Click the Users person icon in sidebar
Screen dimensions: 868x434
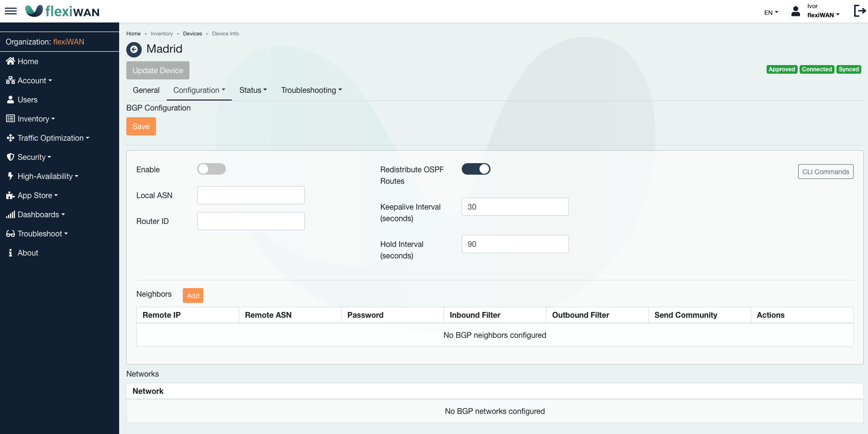click(10, 100)
